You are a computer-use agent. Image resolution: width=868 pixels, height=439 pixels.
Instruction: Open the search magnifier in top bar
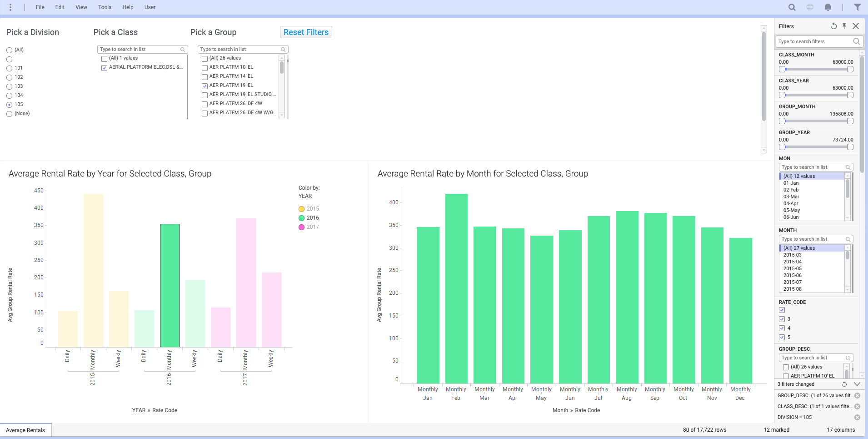[792, 7]
